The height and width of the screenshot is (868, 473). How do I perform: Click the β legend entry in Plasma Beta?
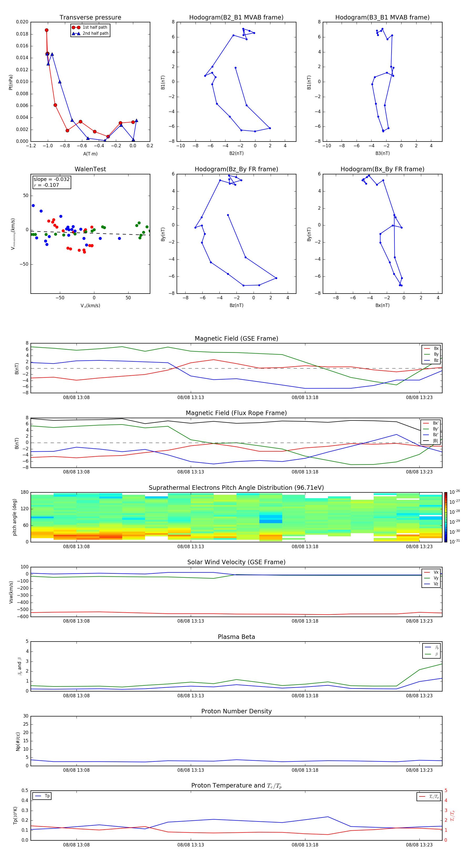[x=431, y=654]
